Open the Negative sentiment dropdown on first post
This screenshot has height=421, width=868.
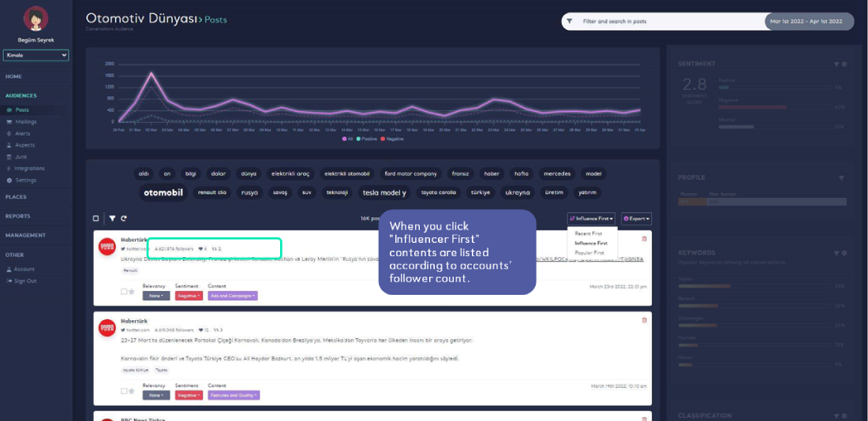tap(187, 296)
